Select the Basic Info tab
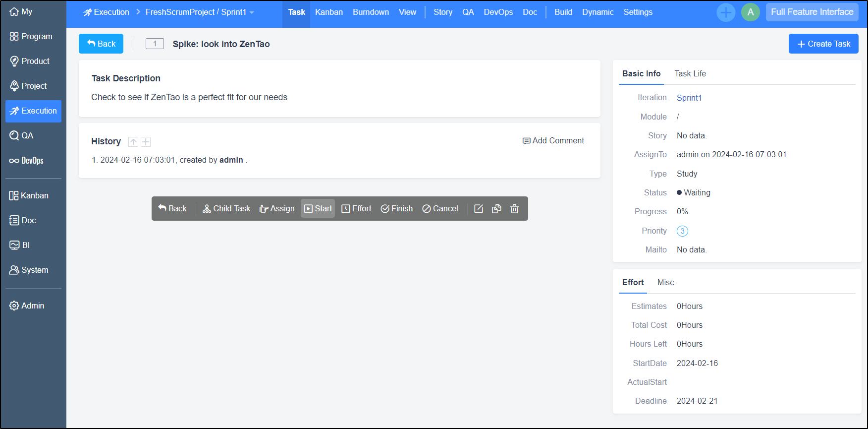This screenshot has height=429, width=868. pos(641,74)
